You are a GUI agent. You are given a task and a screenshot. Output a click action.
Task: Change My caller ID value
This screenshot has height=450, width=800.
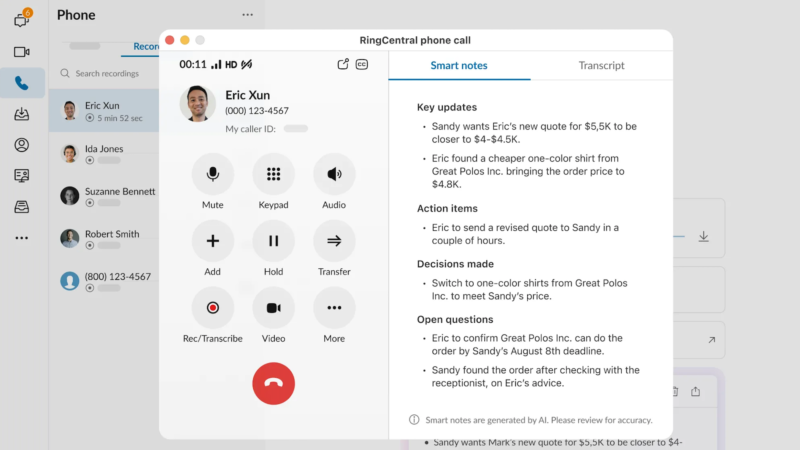[x=295, y=129]
